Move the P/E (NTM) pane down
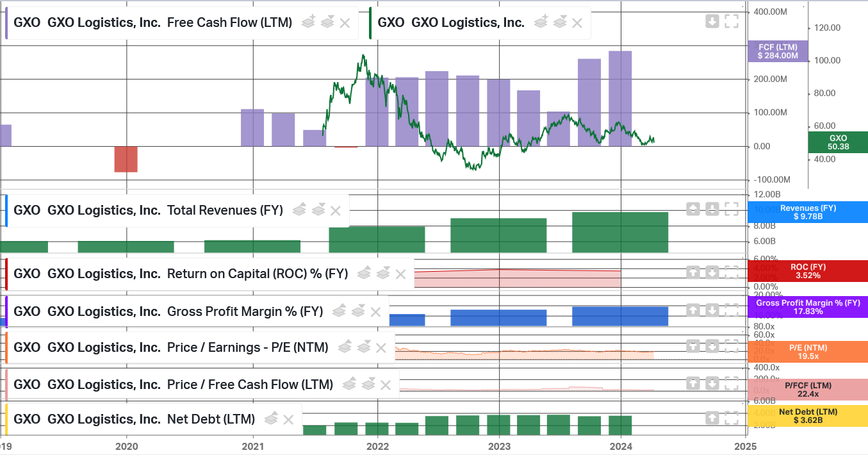Screen dimensions: 868x455 pos(712,346)
